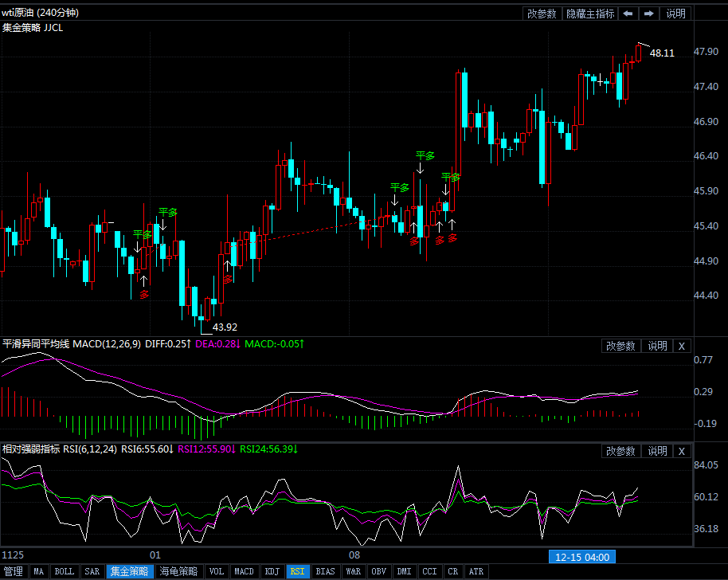Click 改参数 in the MACD panel
Screen dimensions: 728x580
coord(620,346)
